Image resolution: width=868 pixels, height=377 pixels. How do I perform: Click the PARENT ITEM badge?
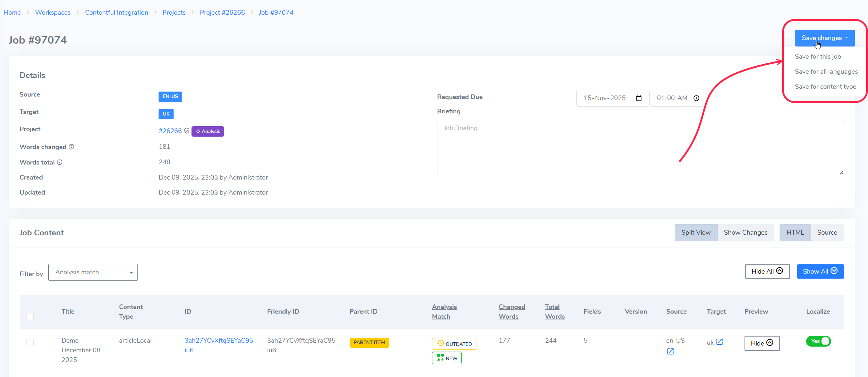point(369,342)
